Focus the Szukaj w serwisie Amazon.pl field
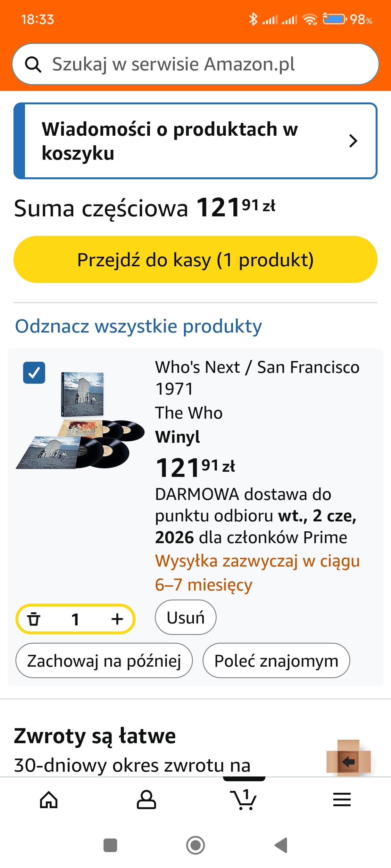 coord(203,64)
